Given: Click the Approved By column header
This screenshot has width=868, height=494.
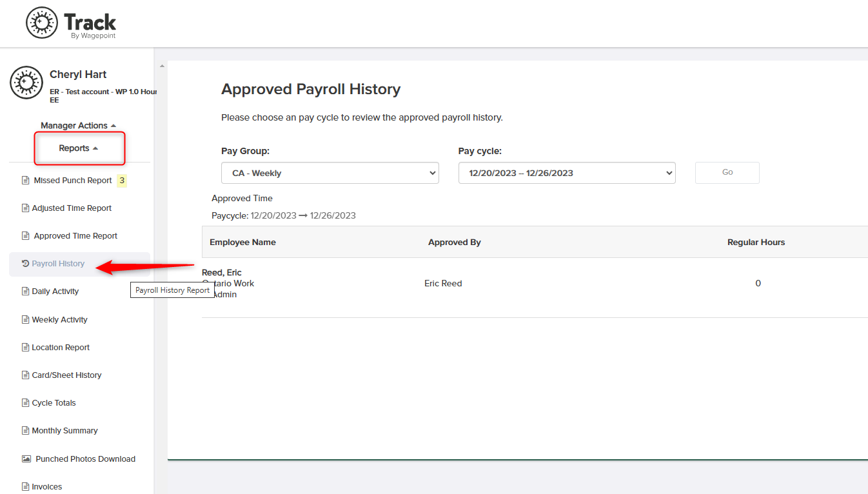Looking at the screenshot, I should 455,242.
